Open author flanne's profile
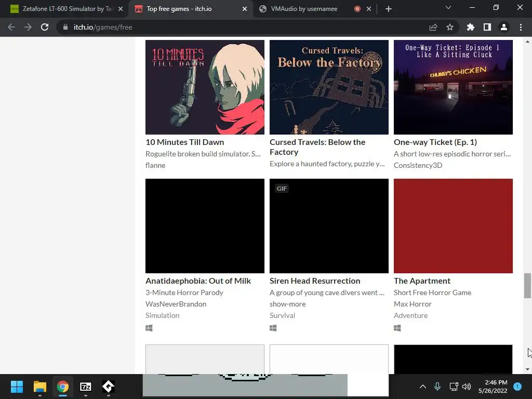Screen dimensions: 532x399 [x=155, y=165]
